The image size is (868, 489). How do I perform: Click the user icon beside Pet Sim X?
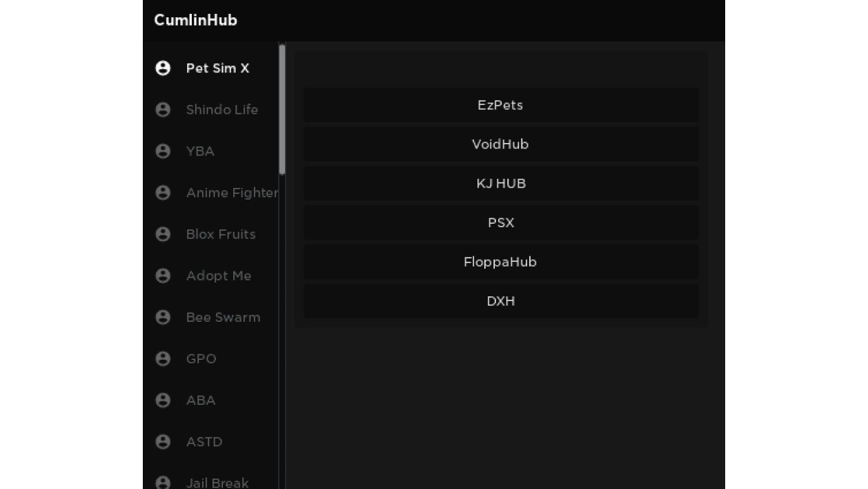pos(163,68)
